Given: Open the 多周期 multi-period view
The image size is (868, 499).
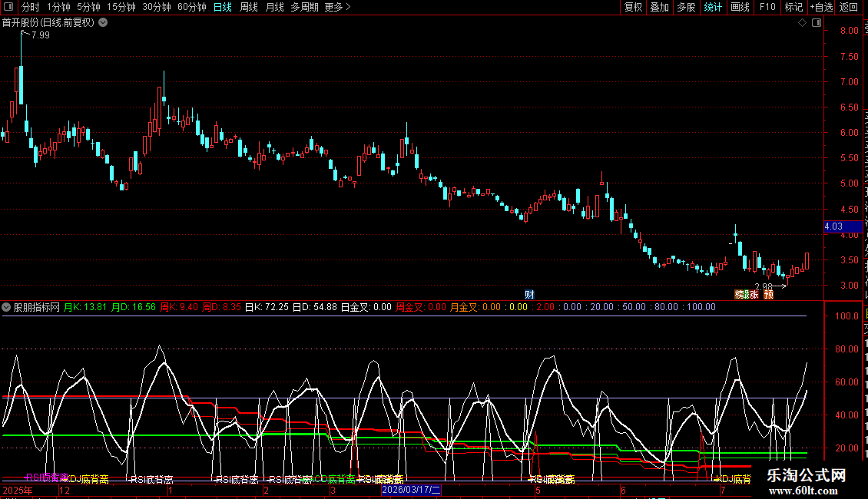Looking at the screenshot, I should 304,7.
